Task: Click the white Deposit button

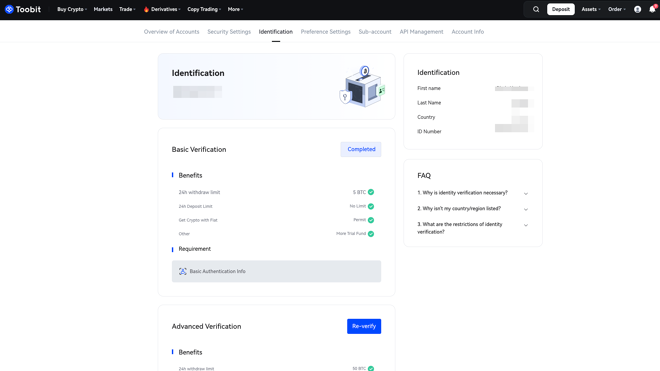Action: click(x=561, y=9)
